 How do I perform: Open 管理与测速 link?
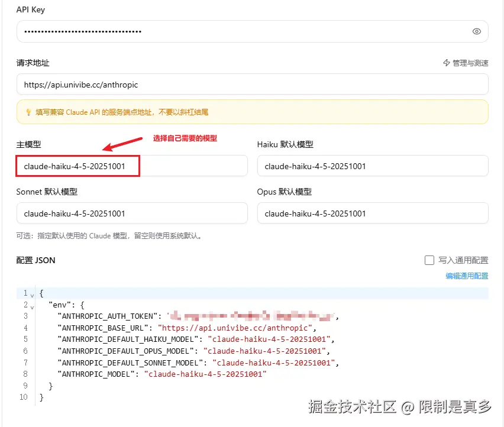coord(470,63)
